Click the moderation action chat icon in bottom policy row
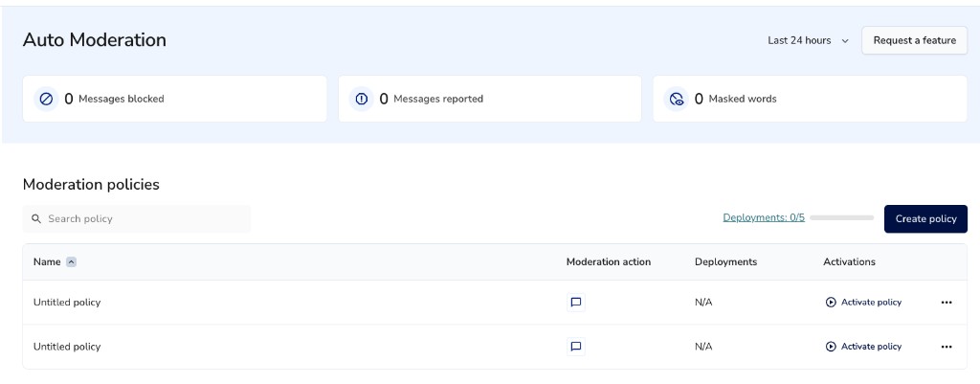The height and width of the screenshot is (384, 980). [576, 347]
